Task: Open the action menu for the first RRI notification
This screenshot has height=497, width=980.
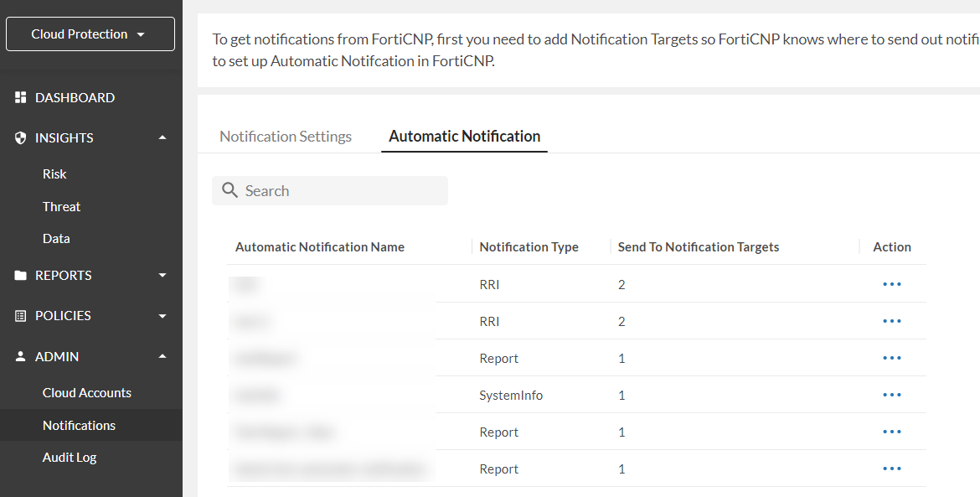Action: point(891,284)
